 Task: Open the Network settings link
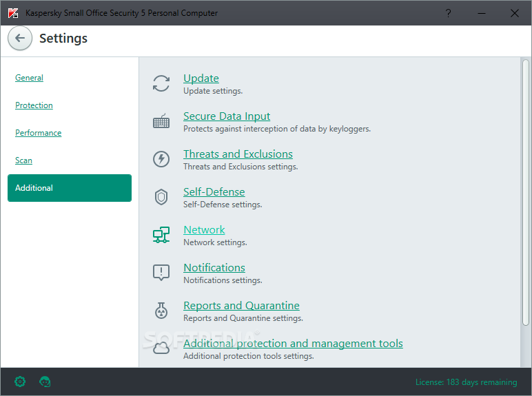(x=204, y=230)
